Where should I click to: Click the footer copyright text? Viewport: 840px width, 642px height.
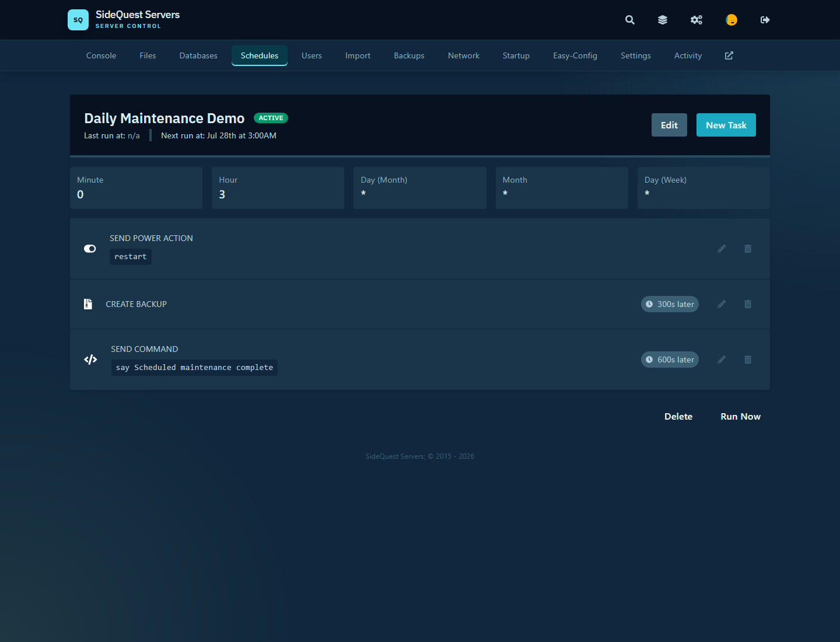(x=420, y=456)
